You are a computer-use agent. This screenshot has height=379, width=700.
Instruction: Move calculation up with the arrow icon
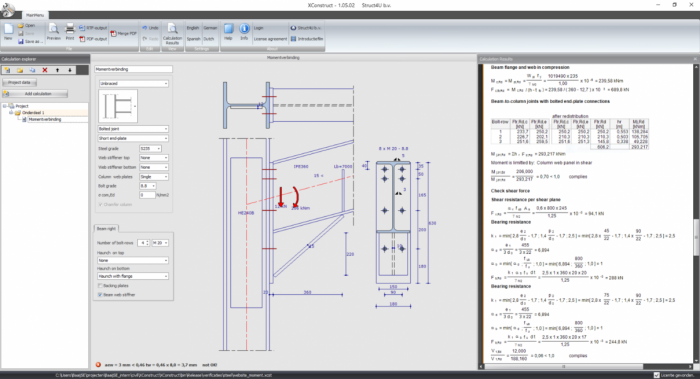57,70
